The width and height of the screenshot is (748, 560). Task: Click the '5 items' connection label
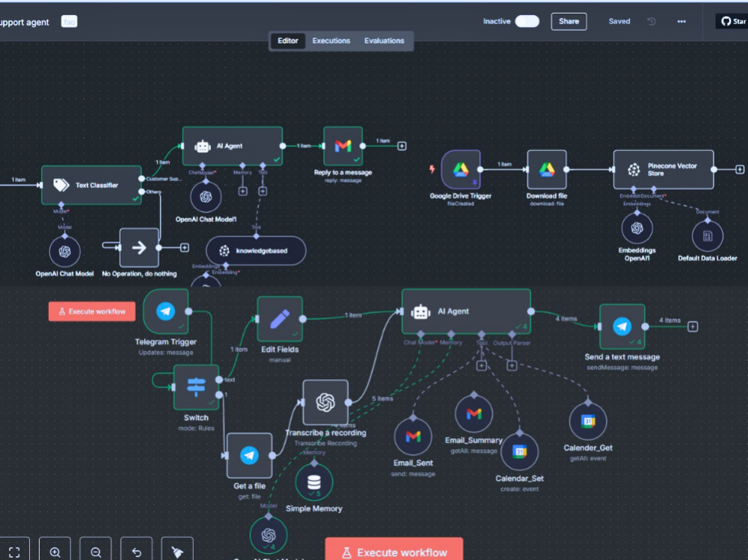pyautogui.click(x=382, y=399)
